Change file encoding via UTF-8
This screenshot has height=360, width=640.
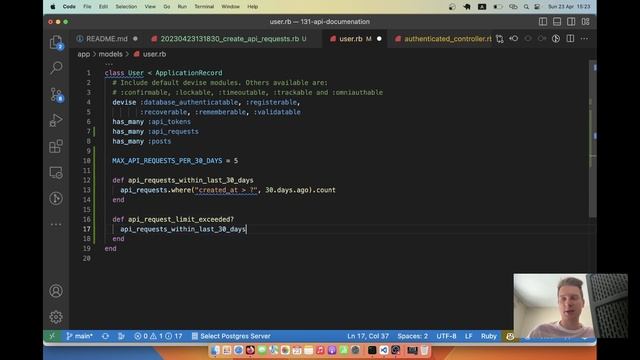coord(446,336)
